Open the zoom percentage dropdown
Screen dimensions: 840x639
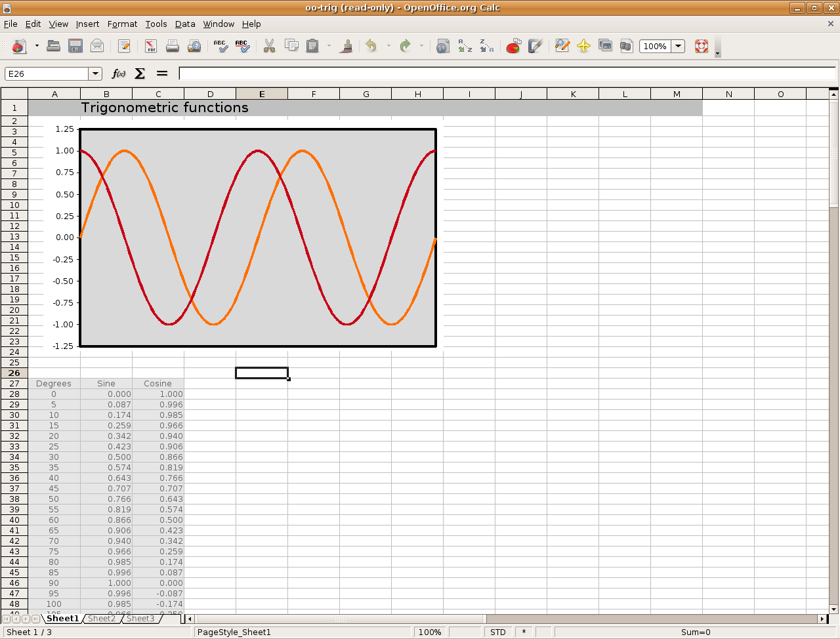coord(679,46)
